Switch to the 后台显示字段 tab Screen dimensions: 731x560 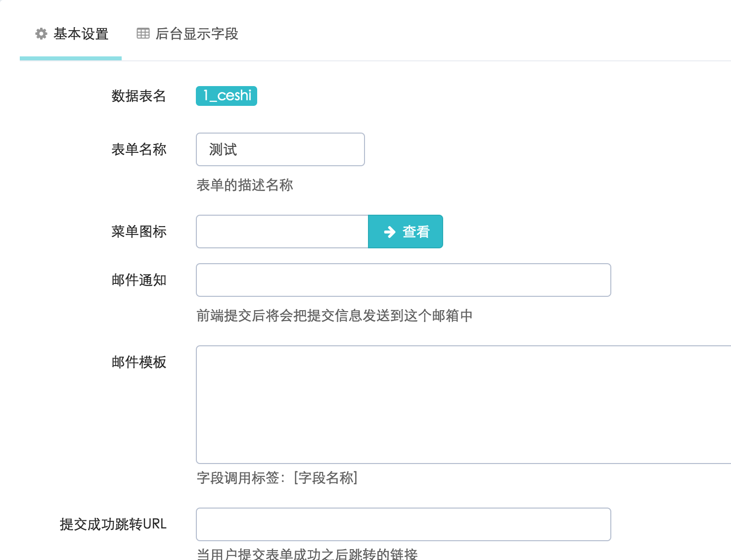(197, 34)
